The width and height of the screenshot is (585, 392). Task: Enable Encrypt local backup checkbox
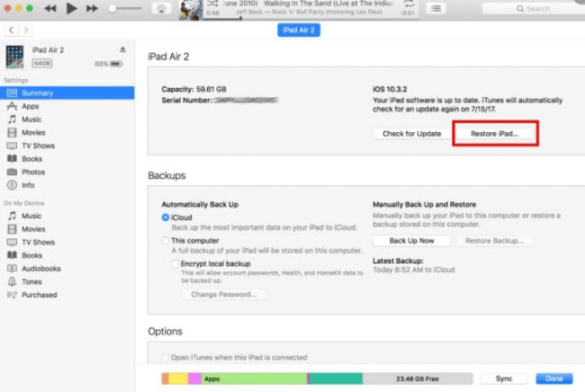click(175, 263)
